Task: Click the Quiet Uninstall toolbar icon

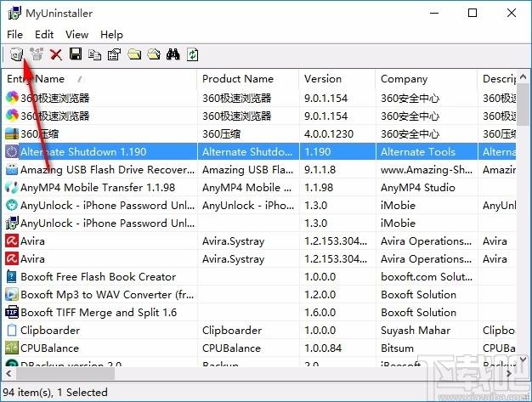Action: tap(37, 54)
